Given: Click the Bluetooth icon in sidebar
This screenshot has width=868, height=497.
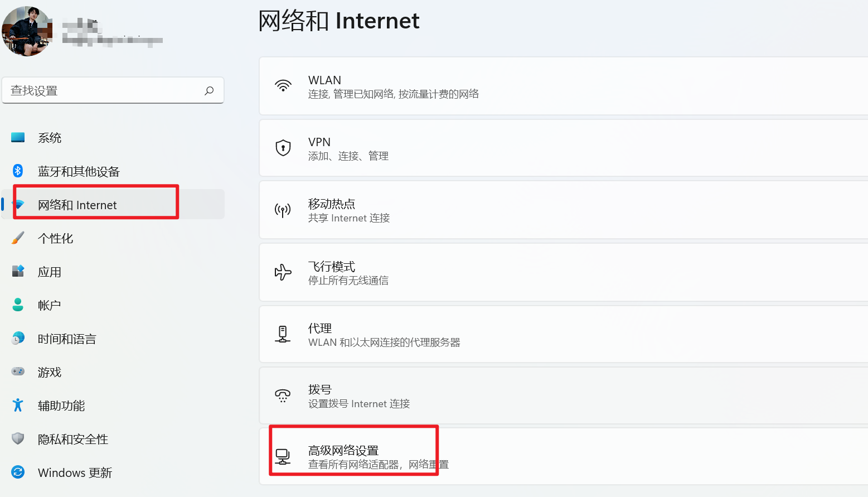Looking at the screenshot, I should coord(18,171).
